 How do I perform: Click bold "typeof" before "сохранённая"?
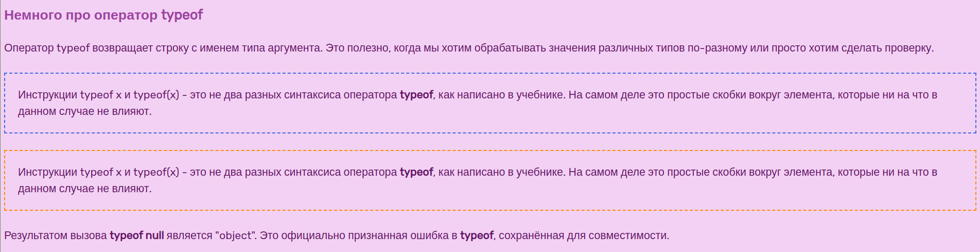[x=477, y=236]
